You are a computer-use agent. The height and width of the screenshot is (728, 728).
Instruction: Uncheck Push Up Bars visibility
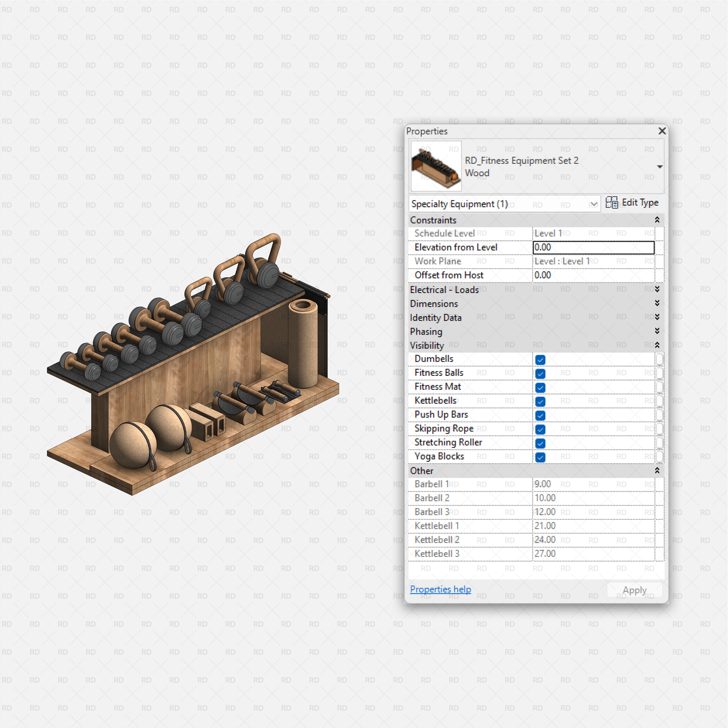tap(540, 415)
